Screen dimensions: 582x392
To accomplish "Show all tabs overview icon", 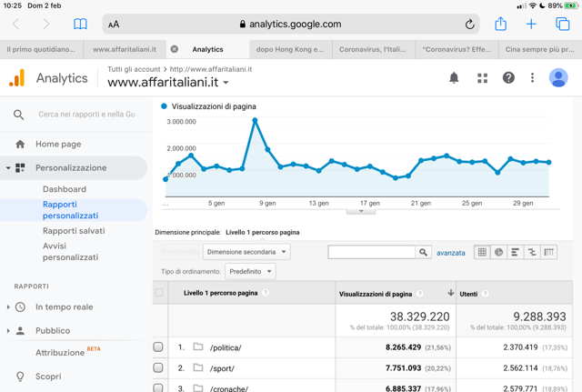I will pyautogui.click(x=562, y=25).
